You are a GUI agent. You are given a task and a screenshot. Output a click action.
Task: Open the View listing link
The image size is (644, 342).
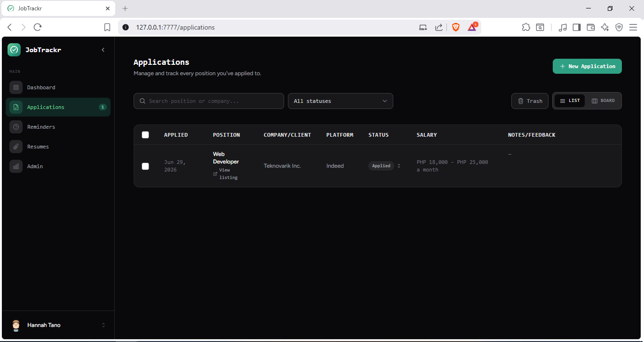[x=226, y=174]
